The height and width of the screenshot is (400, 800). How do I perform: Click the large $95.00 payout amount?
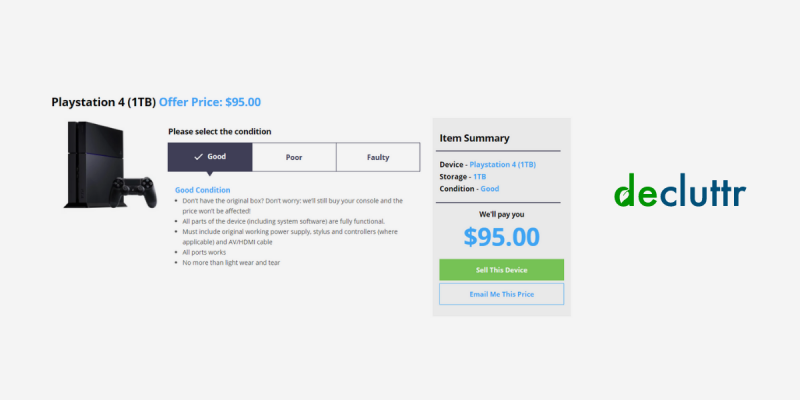click(x=502, y=237)
